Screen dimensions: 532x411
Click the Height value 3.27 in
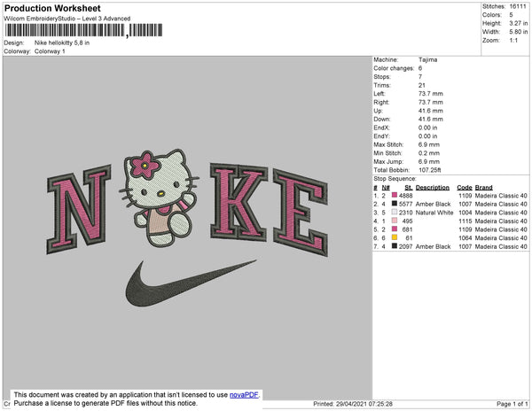tap(519, 23)
